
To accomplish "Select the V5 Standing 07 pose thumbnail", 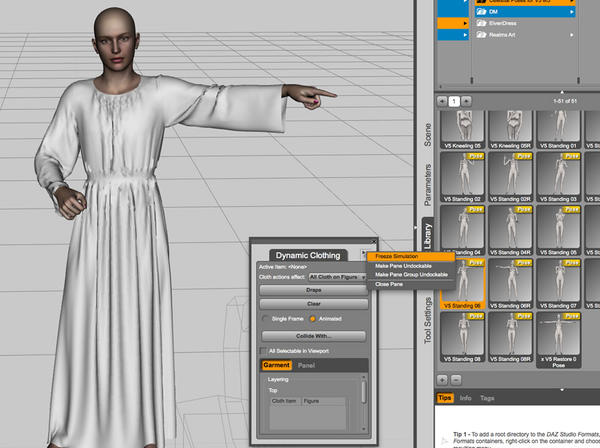I will [x=558, y=283].
